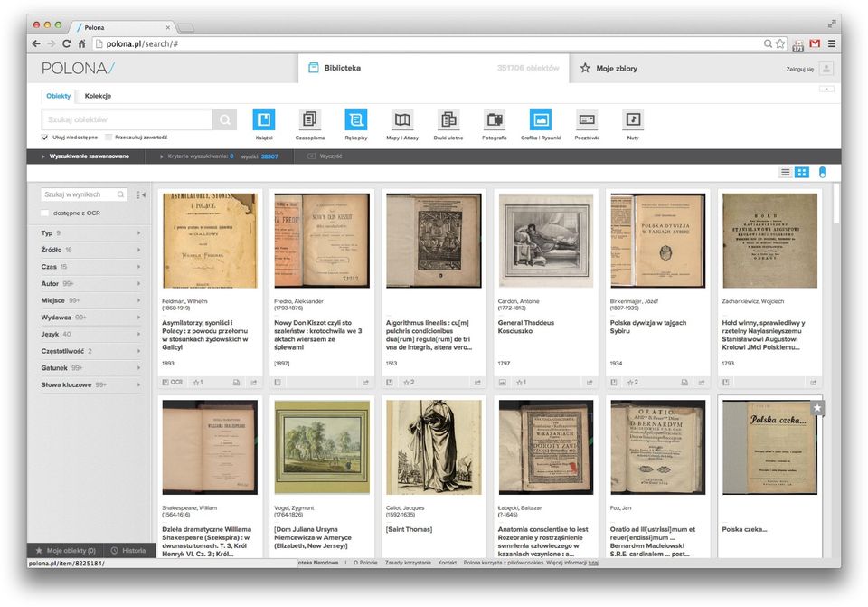Screen dimensions: 868x607
Task: Click the Zaloguj się link
Action: [x=800, y=70]
